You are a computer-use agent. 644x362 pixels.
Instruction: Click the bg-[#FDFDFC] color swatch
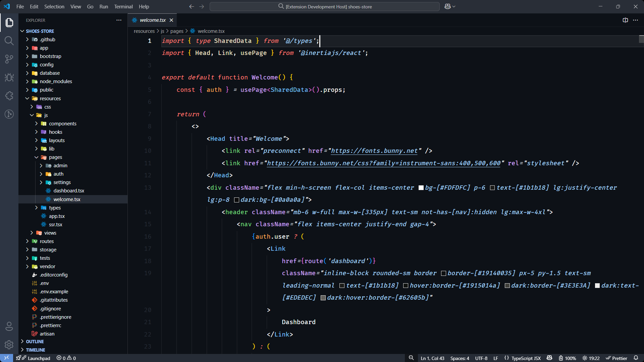coord(421,188)
